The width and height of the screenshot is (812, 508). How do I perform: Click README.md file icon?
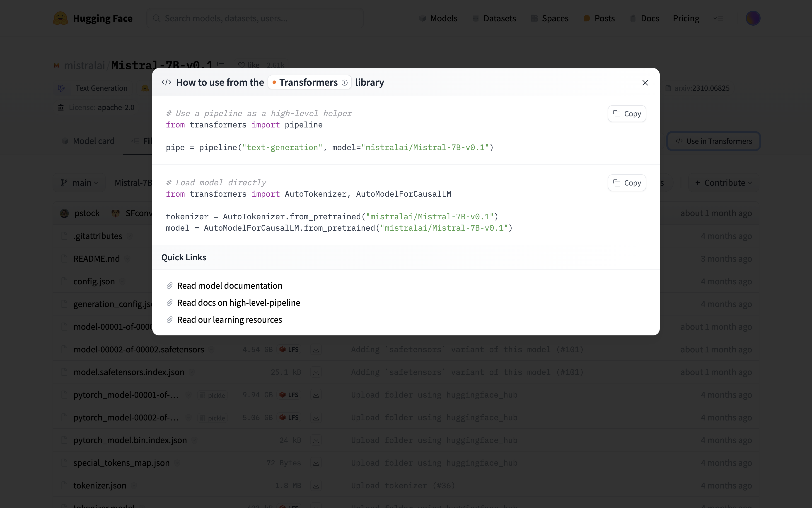(64, 259)
